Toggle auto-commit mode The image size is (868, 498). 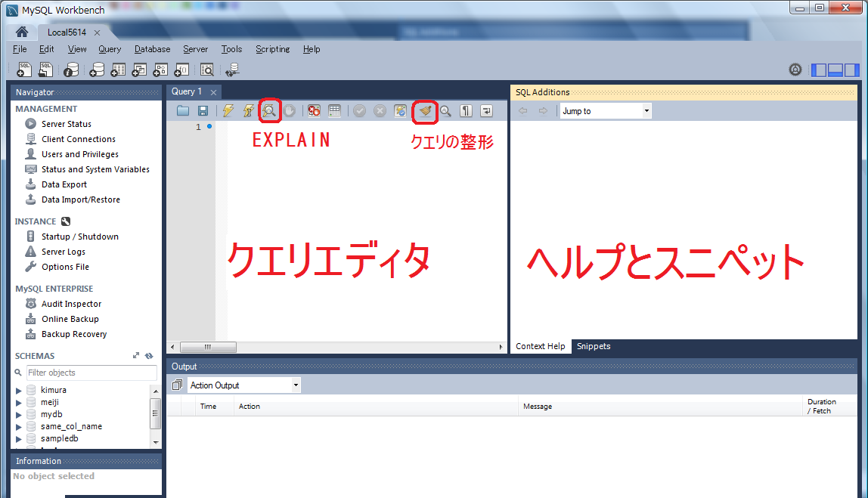click(x=400, y=110)
